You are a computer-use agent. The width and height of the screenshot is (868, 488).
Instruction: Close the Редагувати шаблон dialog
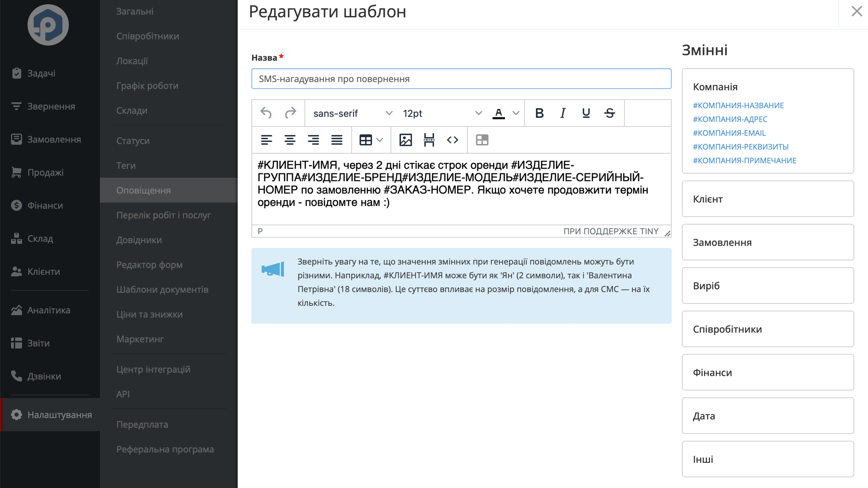857,12
